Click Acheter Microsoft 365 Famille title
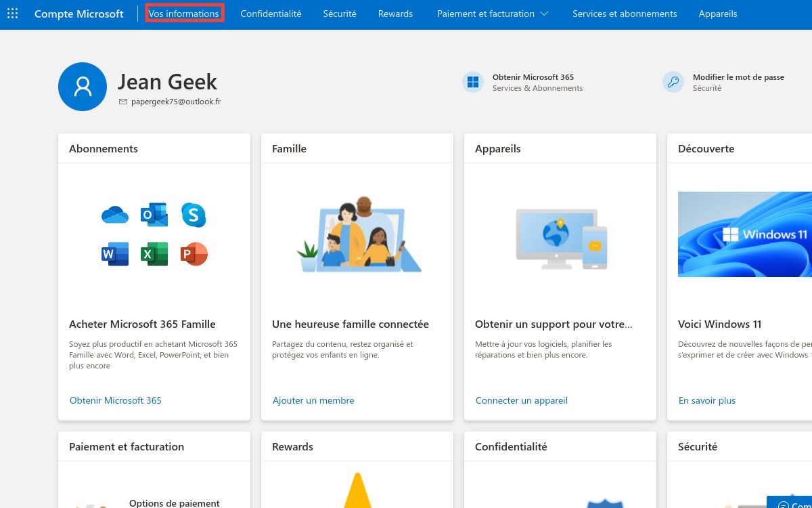Image resolution: width=812 pixels, height=508 pixels. (142, 324)
